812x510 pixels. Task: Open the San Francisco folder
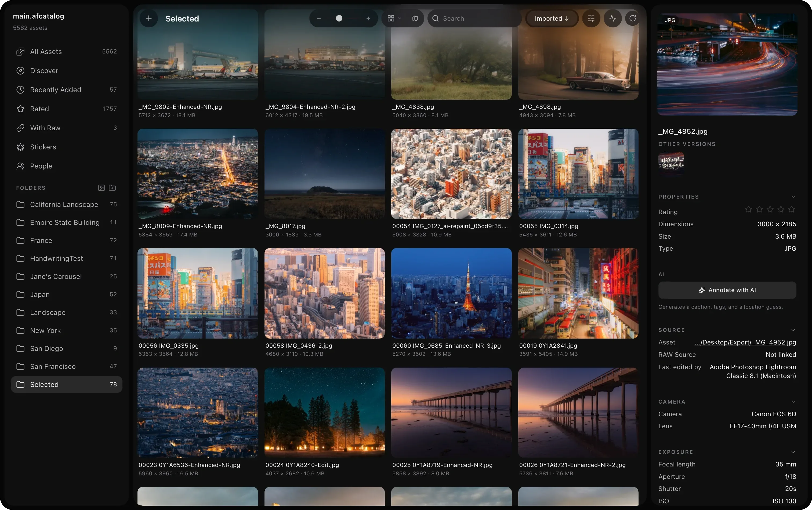coord(66,367)
